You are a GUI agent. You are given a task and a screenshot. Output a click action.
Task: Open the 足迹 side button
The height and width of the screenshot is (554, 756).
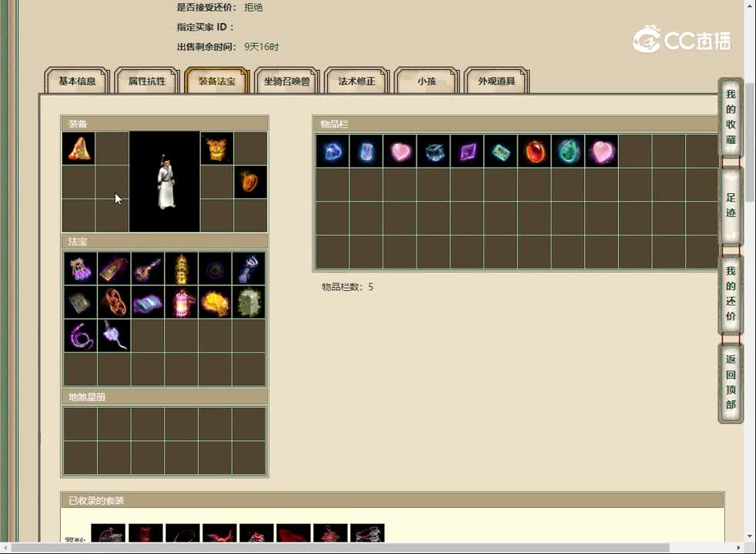pyautogui.click(x=731, y=205)
